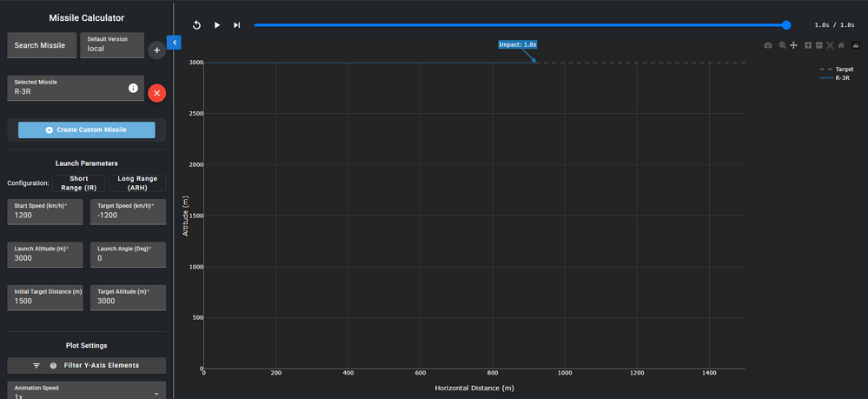
Task: Click the camera download-plot icon
Action: click(768, 45)
